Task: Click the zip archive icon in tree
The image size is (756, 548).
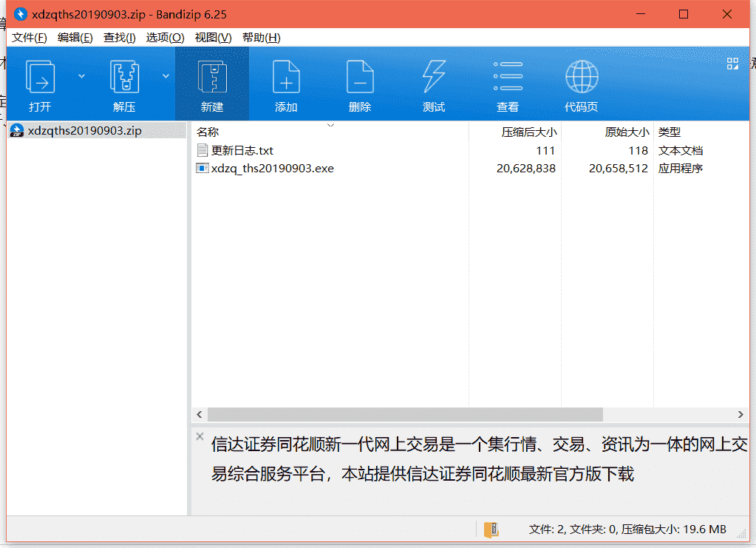Action: [17, 130]
